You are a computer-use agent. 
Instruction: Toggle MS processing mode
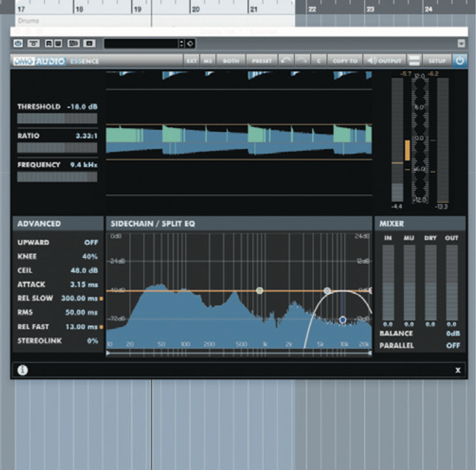point(207,61)
